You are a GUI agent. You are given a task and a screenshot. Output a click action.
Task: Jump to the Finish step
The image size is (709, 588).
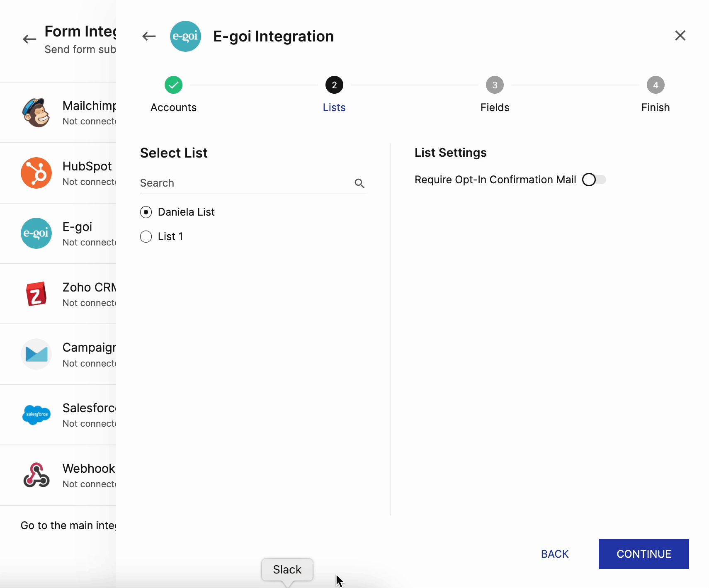655,85
